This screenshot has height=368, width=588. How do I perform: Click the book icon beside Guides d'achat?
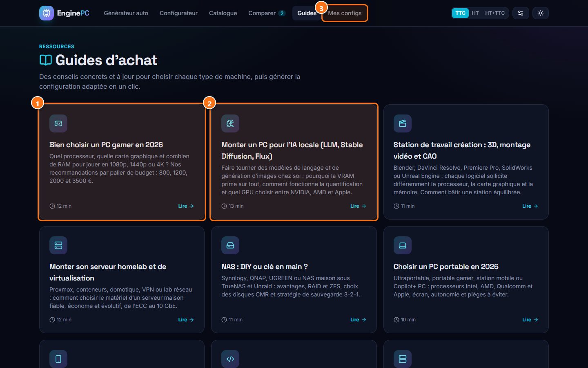pos(46,60)
